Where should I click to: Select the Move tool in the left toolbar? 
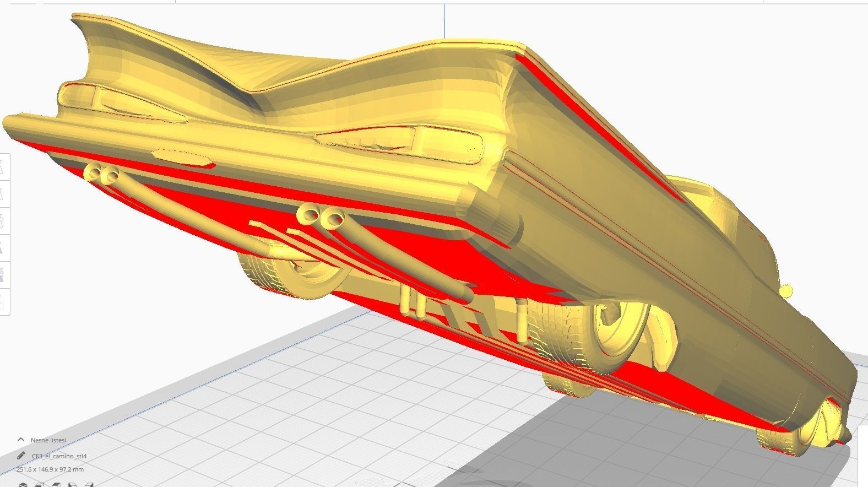point(4,166)
